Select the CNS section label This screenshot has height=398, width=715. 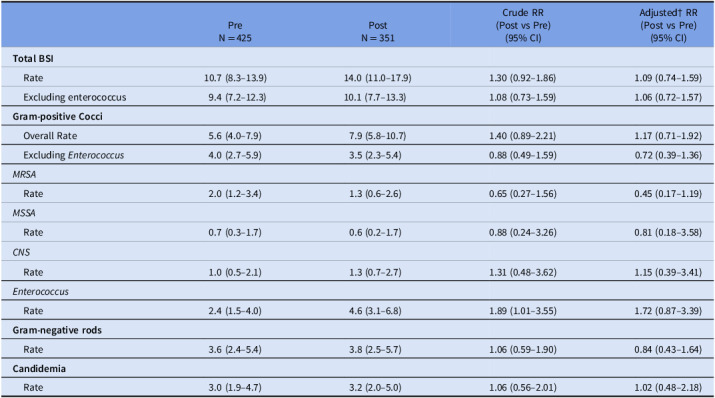pyautogui.click(x=21, y=252)
